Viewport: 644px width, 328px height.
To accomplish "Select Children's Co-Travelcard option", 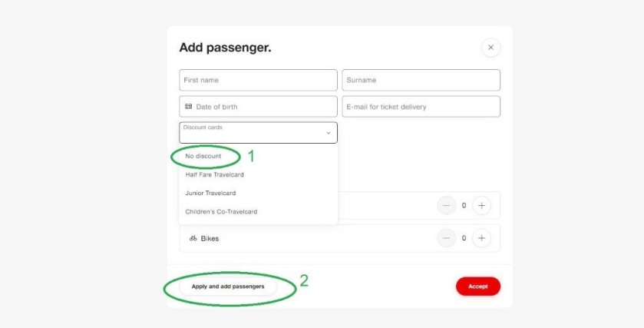I will [x=221, y=212].
